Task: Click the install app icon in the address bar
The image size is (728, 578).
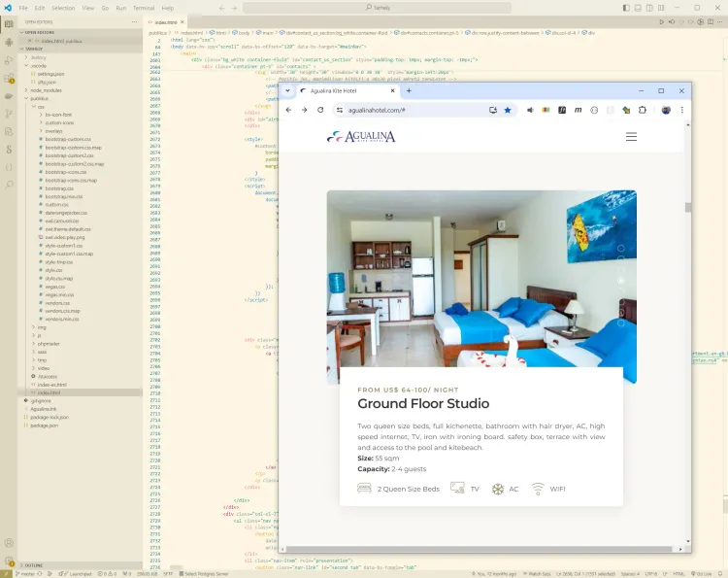Action: 492,110
